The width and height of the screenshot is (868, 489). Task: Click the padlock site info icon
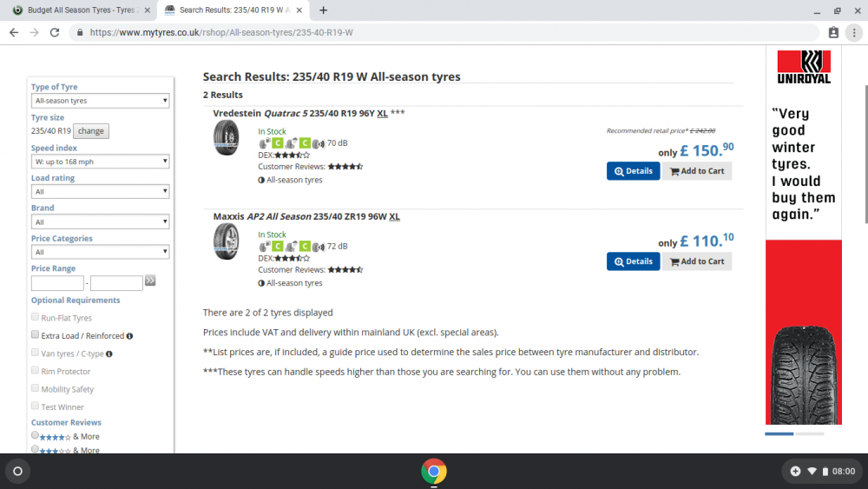coord(80,33)
